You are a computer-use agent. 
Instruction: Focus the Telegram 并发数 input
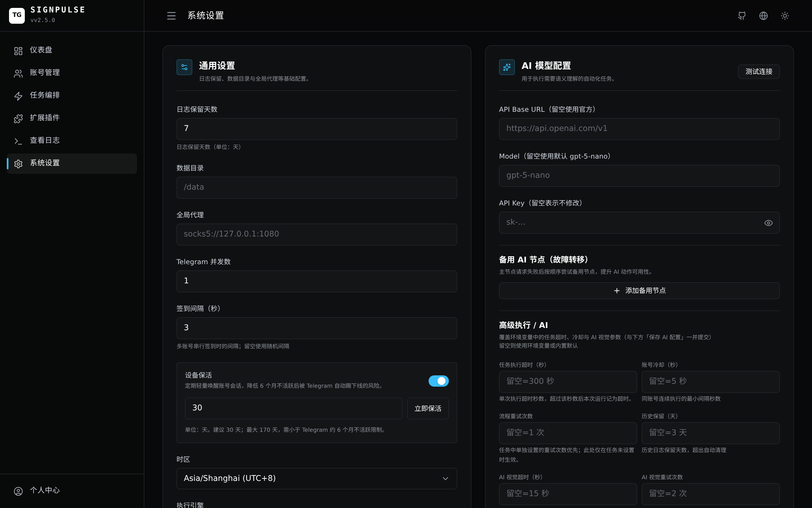pyautogui.click(x=317, y=281)
